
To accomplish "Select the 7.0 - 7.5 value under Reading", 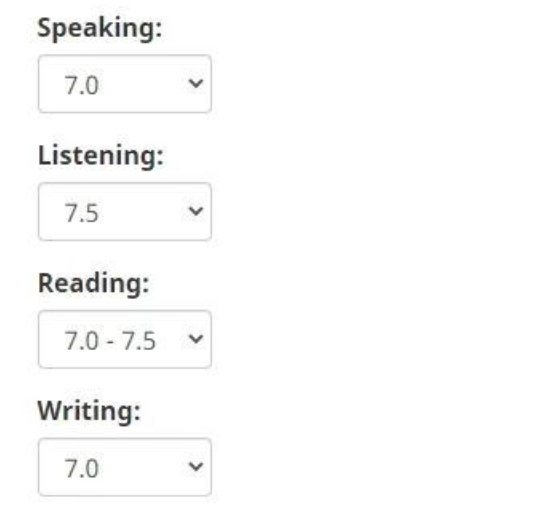I will click(110, 342).
